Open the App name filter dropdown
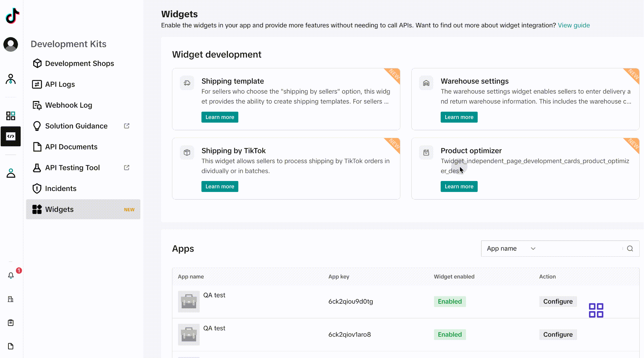Viewport: 644px width, 358px height. 511,248
